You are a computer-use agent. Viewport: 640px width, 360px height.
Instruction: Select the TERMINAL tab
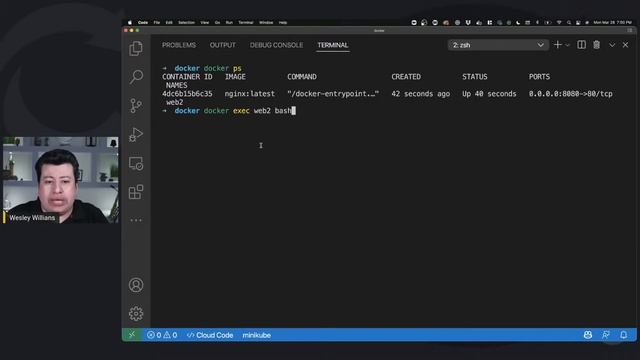(333, 45)
